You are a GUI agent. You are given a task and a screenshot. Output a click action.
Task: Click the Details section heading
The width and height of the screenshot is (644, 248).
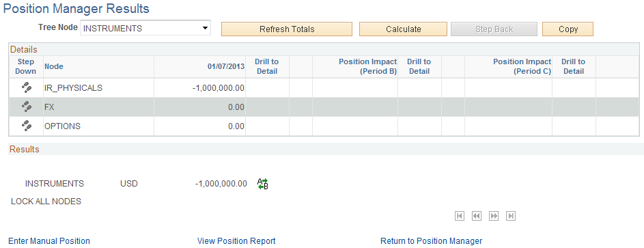[x=23, y=50]
